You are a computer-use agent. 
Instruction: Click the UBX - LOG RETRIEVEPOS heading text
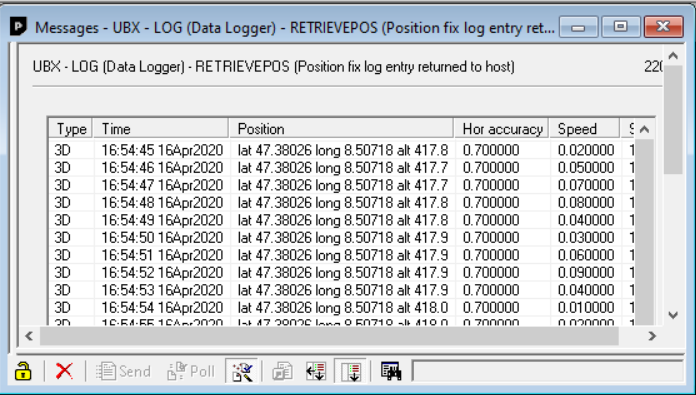(273, 67)
